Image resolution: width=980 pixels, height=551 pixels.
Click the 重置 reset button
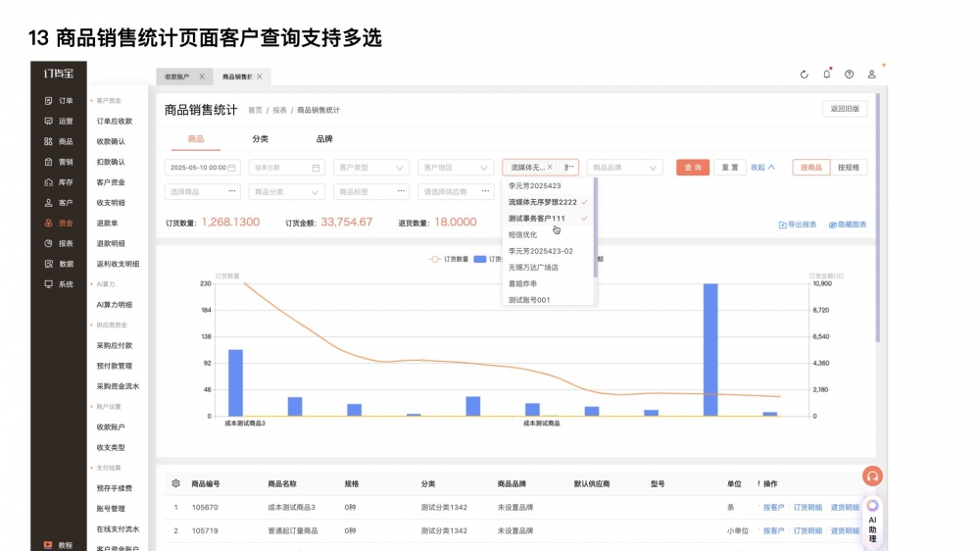coord(730,168)
